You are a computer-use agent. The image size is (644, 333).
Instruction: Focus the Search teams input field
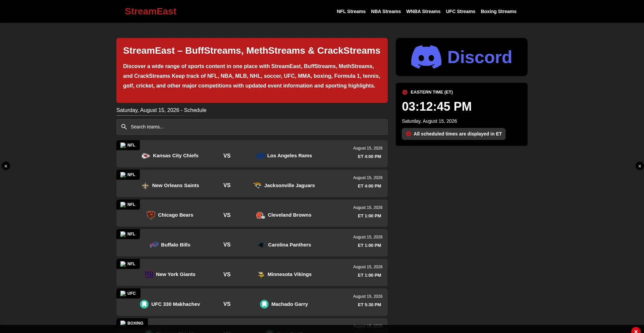pyautogui.click(x=252, y=127)
